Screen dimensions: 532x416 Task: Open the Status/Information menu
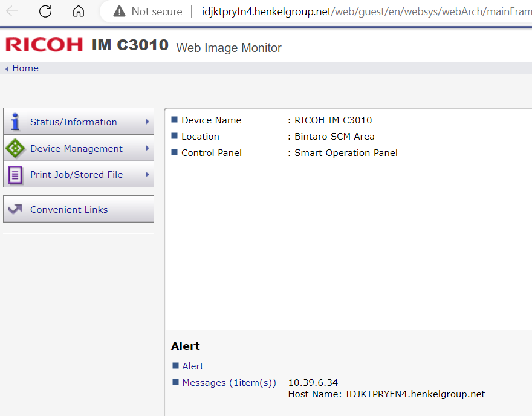pyautogui.click(x=79, y=122)
